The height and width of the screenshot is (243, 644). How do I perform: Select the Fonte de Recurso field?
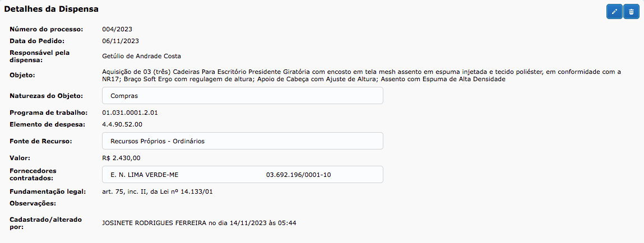click(243, 141)
